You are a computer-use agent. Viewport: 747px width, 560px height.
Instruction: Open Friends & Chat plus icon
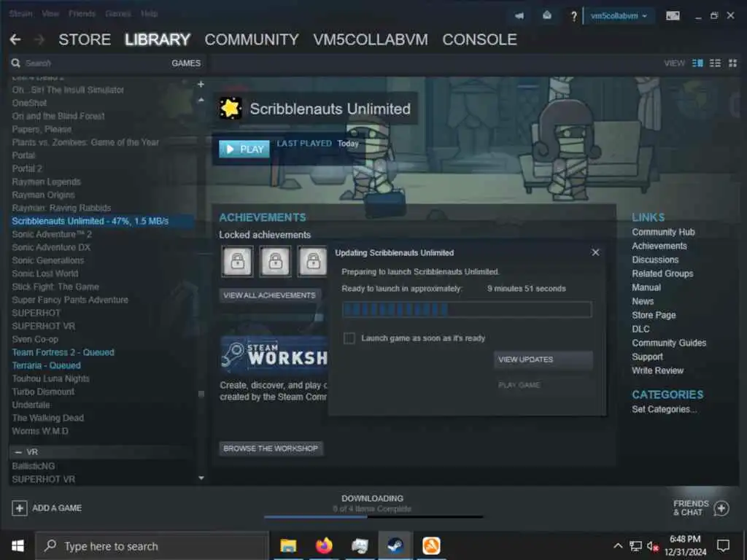[721, 508]
